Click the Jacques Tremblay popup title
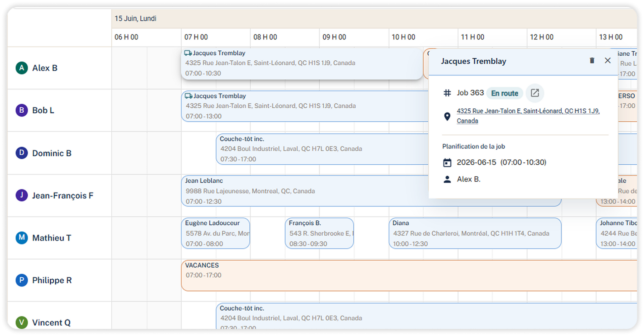This screenshot has height=336, width=644. (473, 61)
